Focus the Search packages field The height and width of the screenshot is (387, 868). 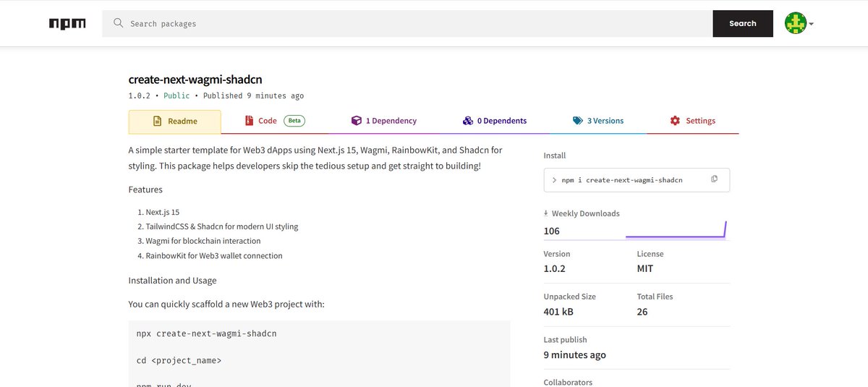(407, 24)
